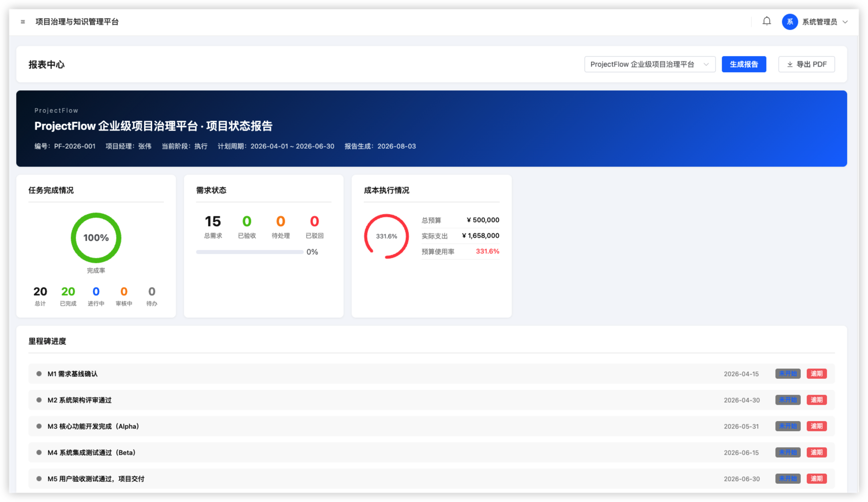Click the 里程碑进度 section heading
Screen dimensions: 868x502
(47, 341)
